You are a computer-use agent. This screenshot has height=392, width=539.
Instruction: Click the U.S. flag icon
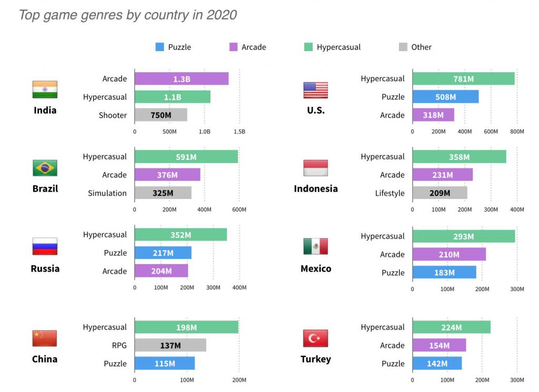pos(315,90)
